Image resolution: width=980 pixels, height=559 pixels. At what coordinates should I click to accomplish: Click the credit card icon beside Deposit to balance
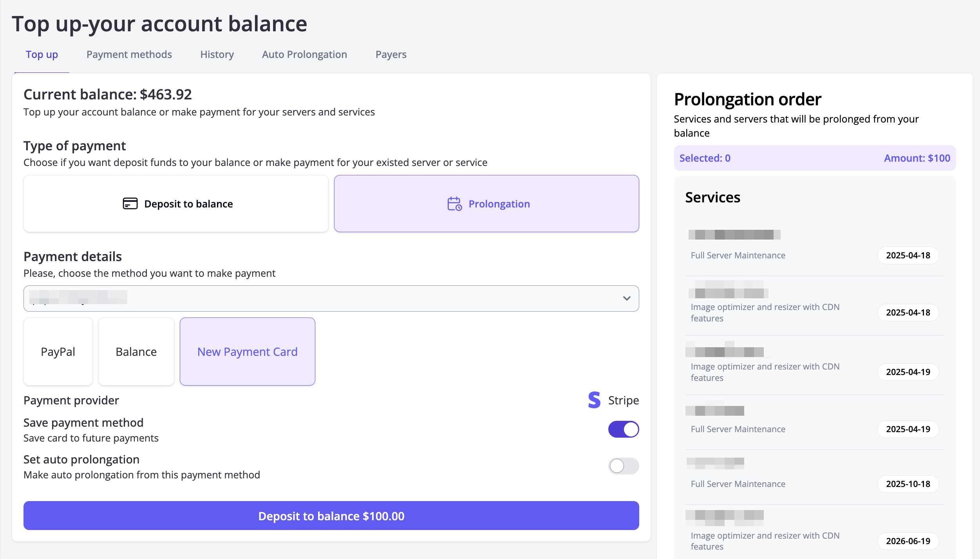tap(130, 204)
